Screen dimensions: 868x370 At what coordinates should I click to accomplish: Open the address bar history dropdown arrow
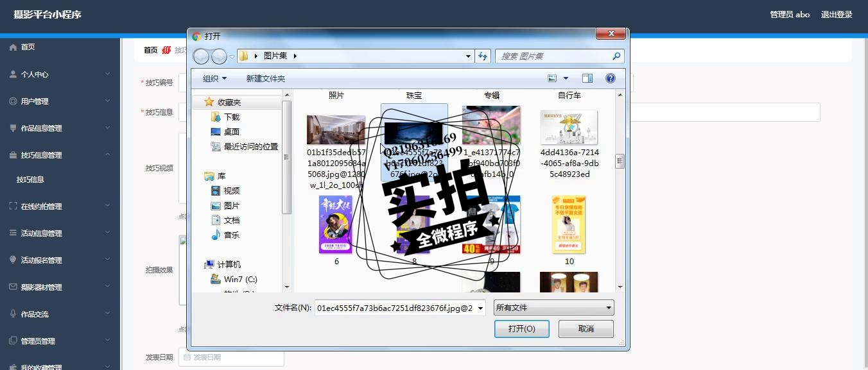pyautogui.click(x=469, y=56)
